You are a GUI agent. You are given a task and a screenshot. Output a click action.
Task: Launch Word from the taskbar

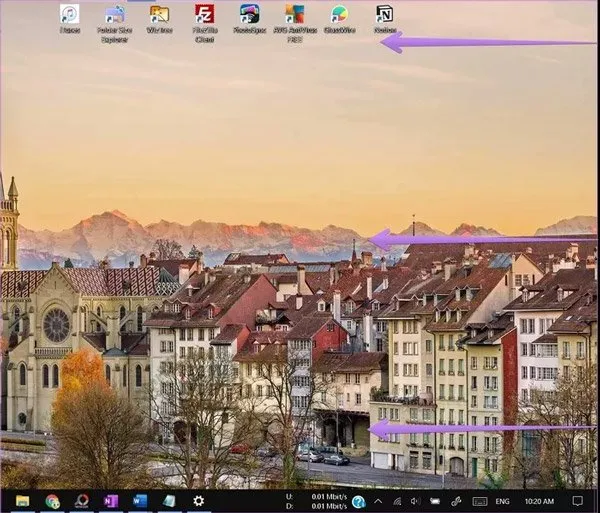tap(140, 501)
